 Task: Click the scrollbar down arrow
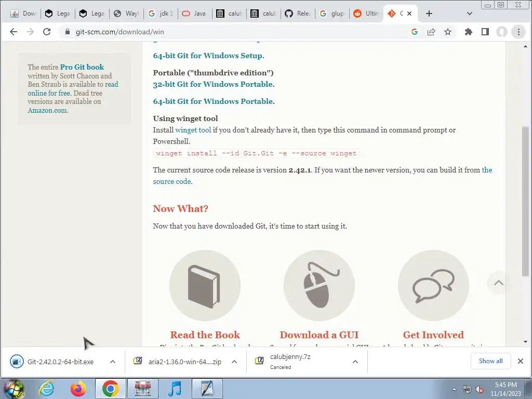coord(526,342)
